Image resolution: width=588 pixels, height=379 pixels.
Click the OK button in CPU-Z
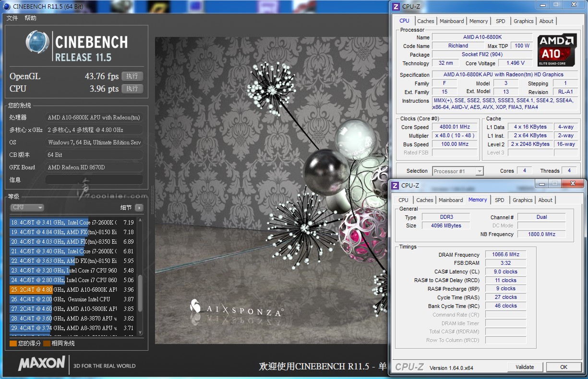pos(564,367)
